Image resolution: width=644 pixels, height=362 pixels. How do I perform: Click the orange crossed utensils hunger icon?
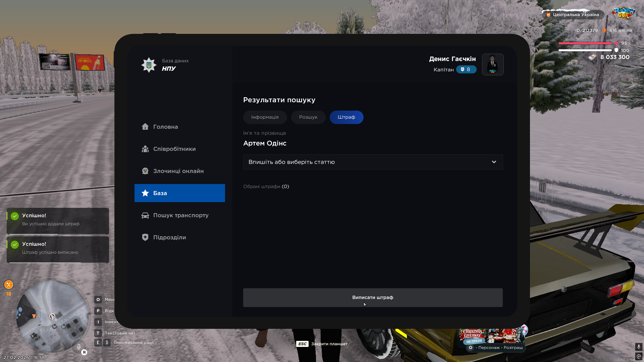9,285
